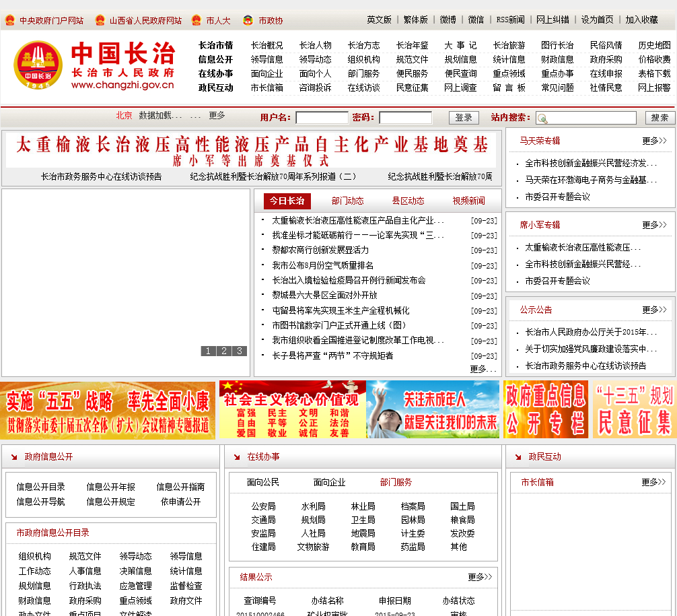Viewport: 677px width, 616px height.
Task: Select the 面向企业 services tab
Action: [330, 482]
